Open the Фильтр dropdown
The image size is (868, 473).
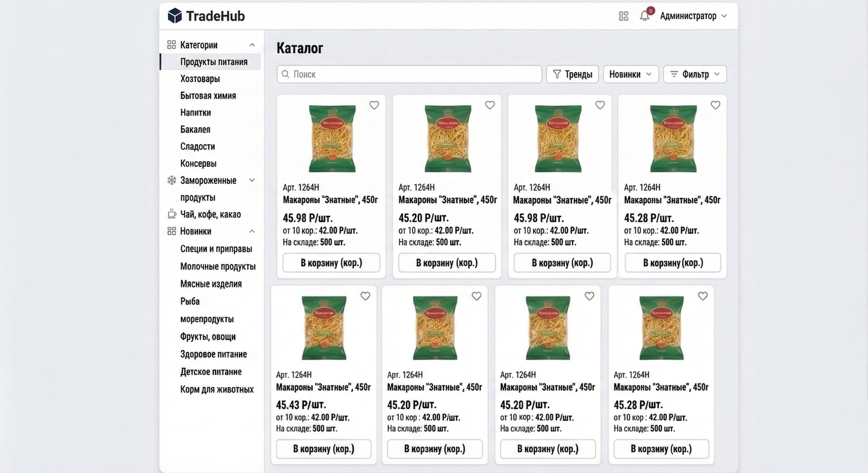click(x=694, y=74)
